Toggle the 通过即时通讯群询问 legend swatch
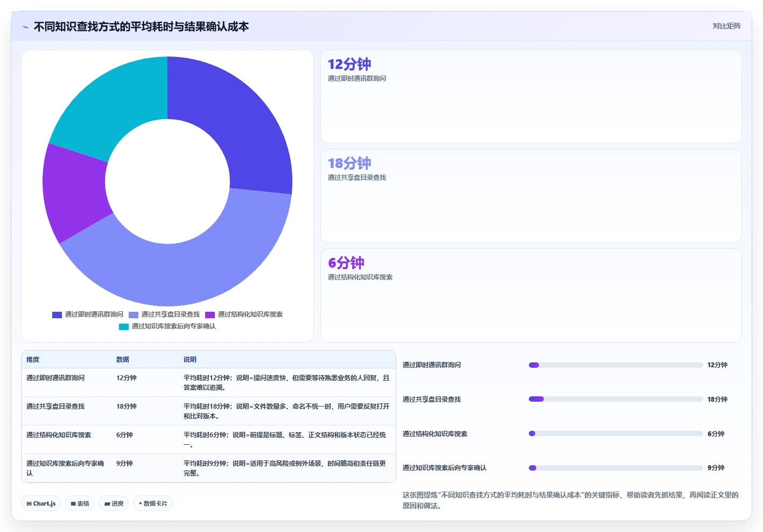 57,315
